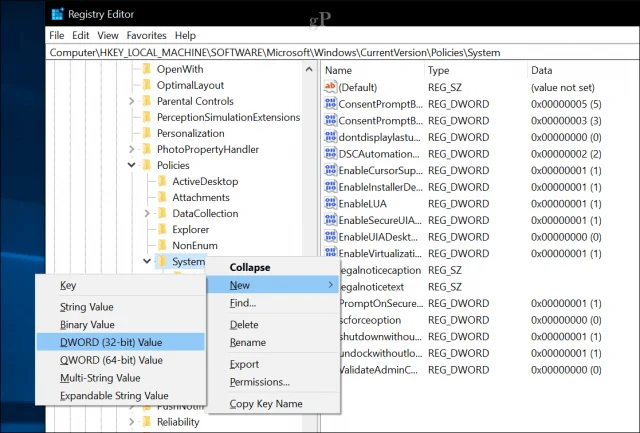The height and width of the screenshot is (433, 640).
Task: Choose Binary Value from the New submenu
Action: [120, 324]
